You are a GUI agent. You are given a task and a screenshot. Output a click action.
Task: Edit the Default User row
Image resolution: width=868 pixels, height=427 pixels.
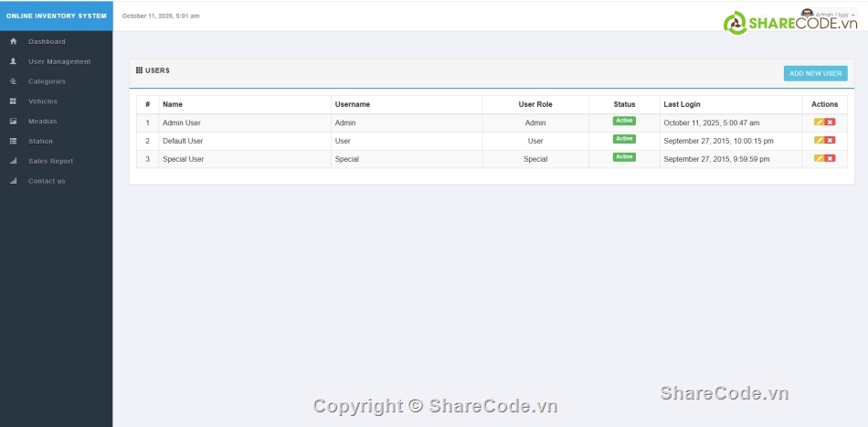(x=820, y=141)
